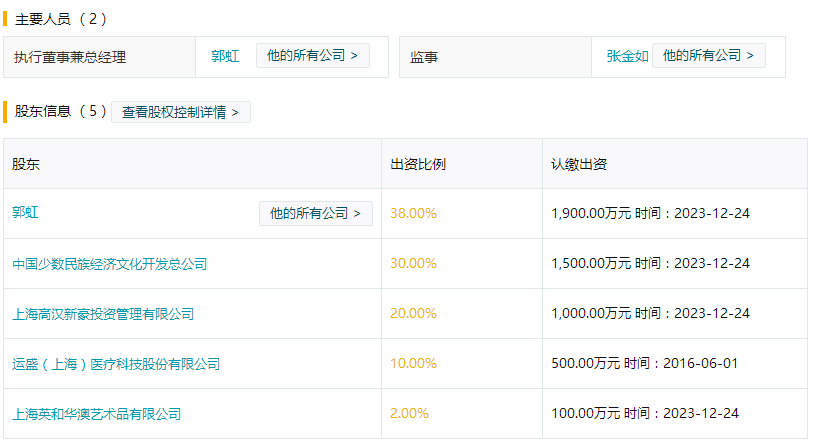Screen dimensions: 817x443
Task: Open 上海英和华澳艺术品有限公司 link
Action: [96, 413]
